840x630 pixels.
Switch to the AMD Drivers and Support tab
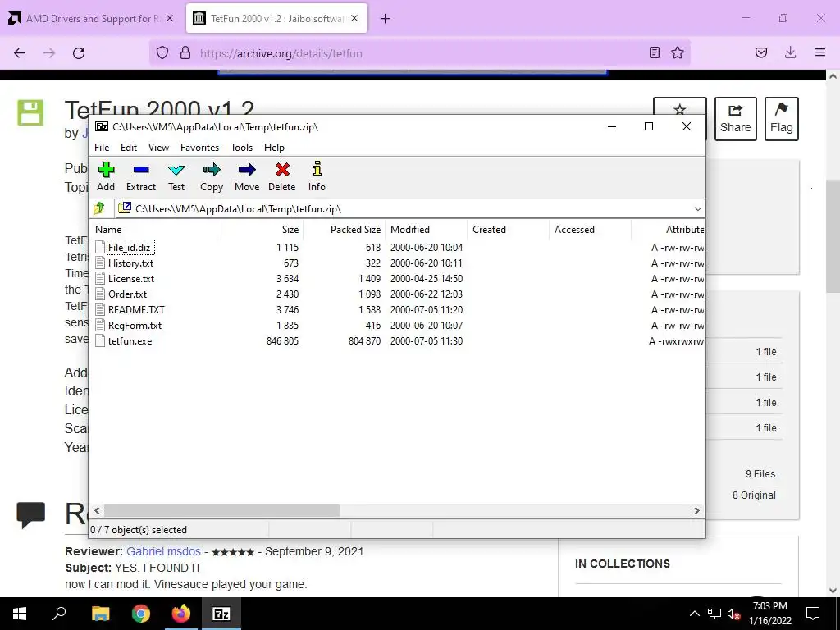(92, 19)
